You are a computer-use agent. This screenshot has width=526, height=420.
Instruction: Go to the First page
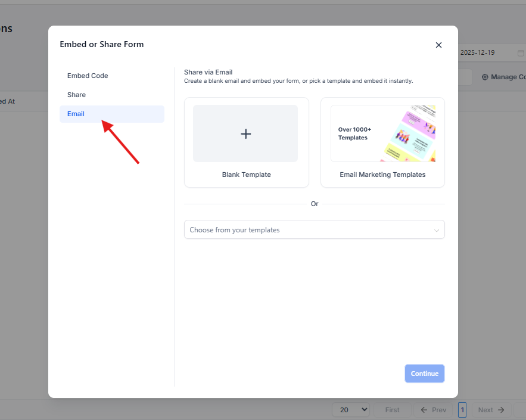(392, 410)
